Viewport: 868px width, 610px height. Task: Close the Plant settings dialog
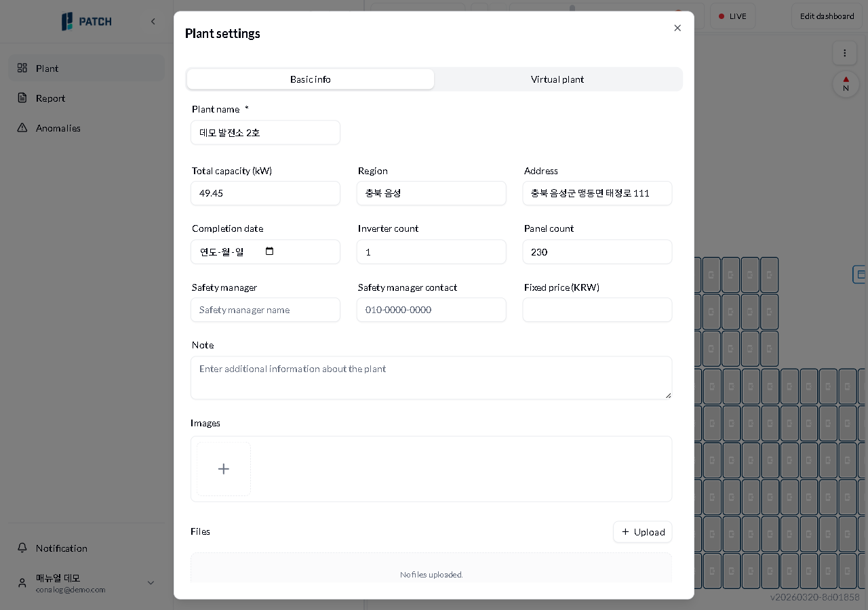click(x=677, y=28)
